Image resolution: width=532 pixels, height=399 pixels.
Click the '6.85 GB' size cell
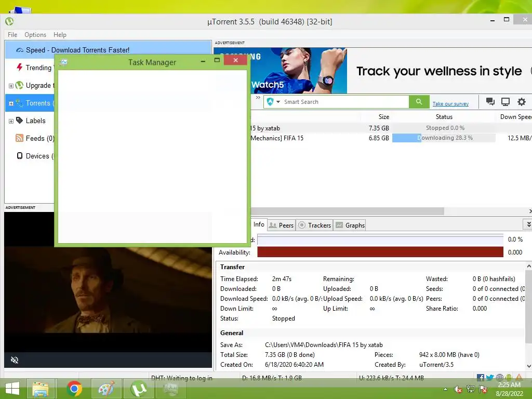(x=379, y=138)
